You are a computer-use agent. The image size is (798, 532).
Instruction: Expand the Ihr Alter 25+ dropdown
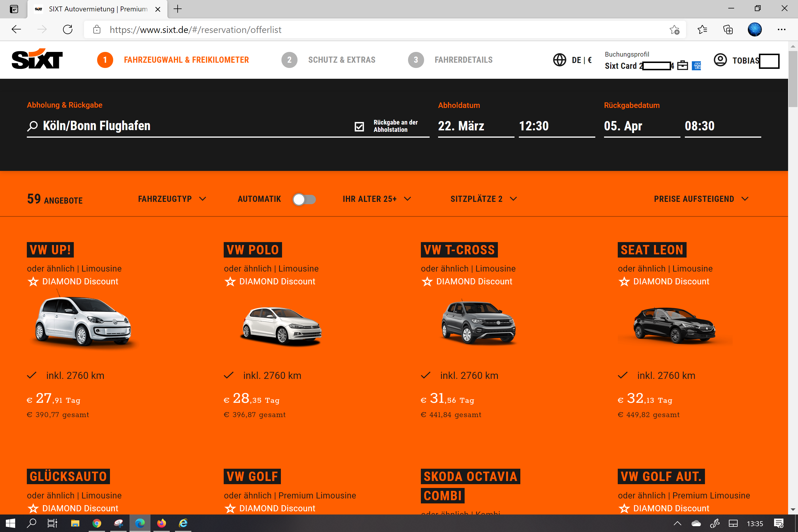click(x=377, y=199)
